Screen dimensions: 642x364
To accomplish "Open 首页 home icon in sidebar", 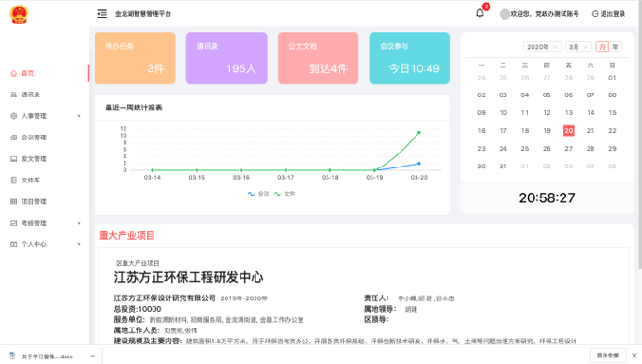I will [x=13, y=73].
